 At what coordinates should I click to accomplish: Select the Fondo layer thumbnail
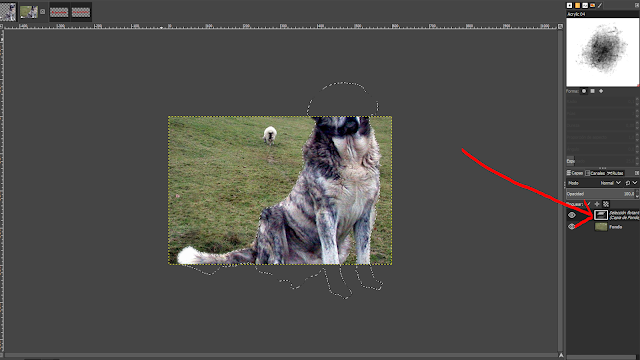point(601,227)
